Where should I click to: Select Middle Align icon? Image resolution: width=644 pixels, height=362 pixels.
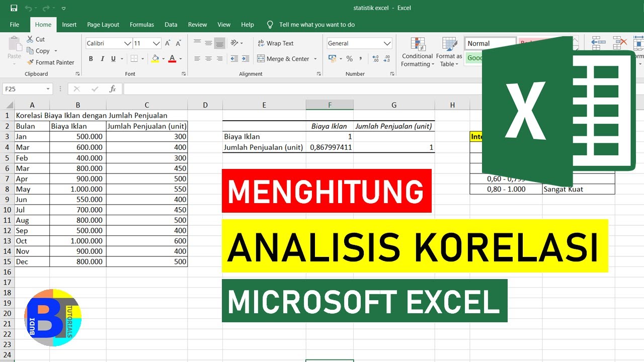tap(208, 43)
